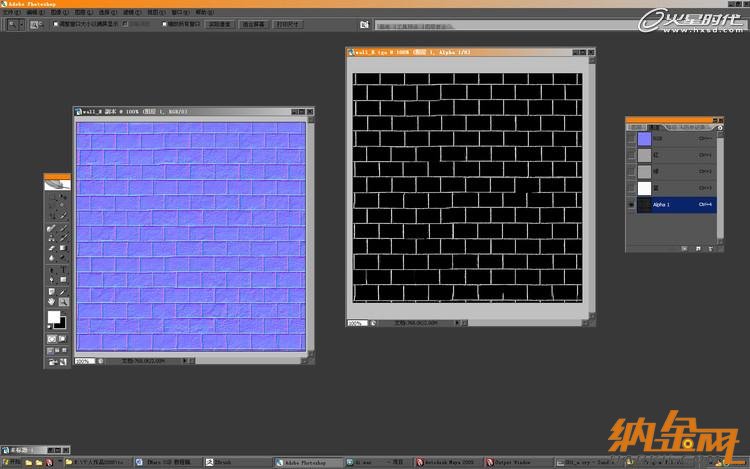Select the Move tool in toolbox
Screen dimensions: 750x469
tap(63, 198)
